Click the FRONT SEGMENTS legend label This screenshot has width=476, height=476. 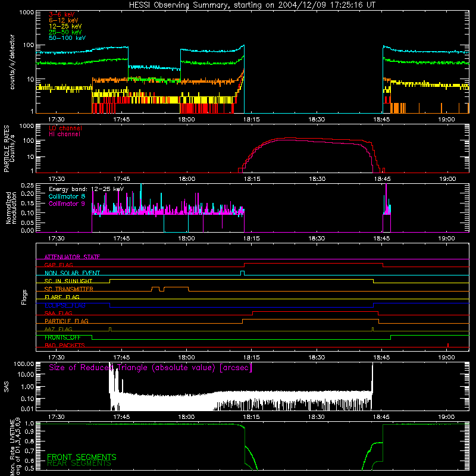(x=82, y=457)
